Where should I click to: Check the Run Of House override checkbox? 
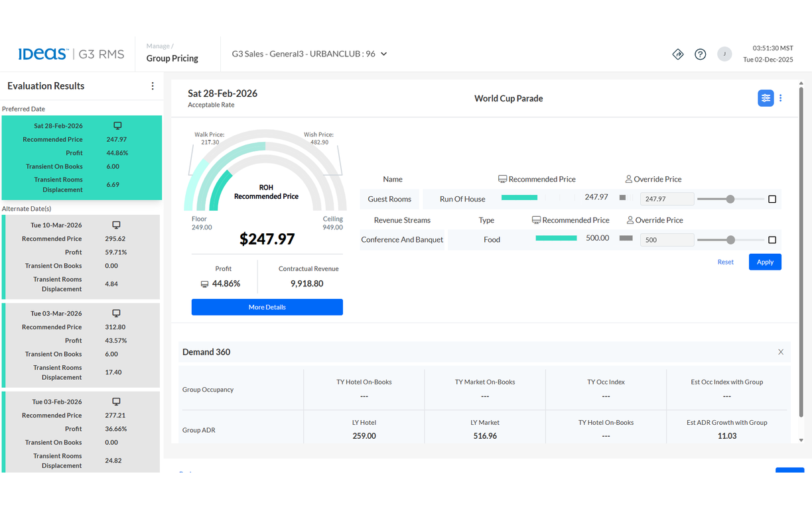coord(772,199)
